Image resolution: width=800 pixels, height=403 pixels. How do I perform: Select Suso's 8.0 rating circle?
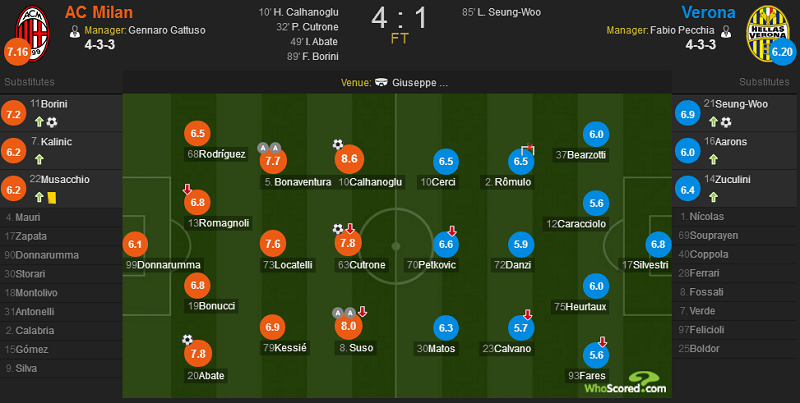coord(348,326)
